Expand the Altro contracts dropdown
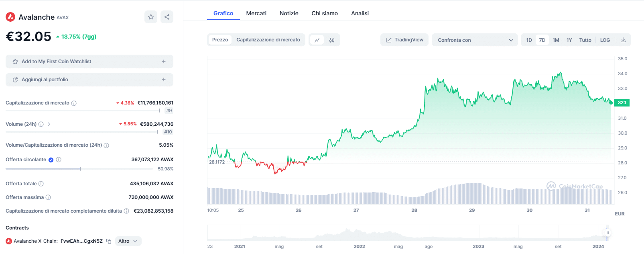644x254 pixels. tap(128, 241)
